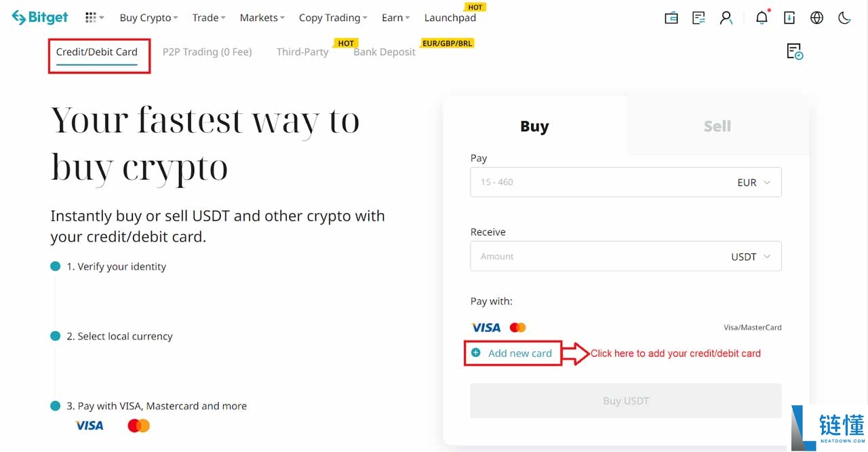The image size is (868, 452).
Task: Check the notifications bell
Action: 762,18
